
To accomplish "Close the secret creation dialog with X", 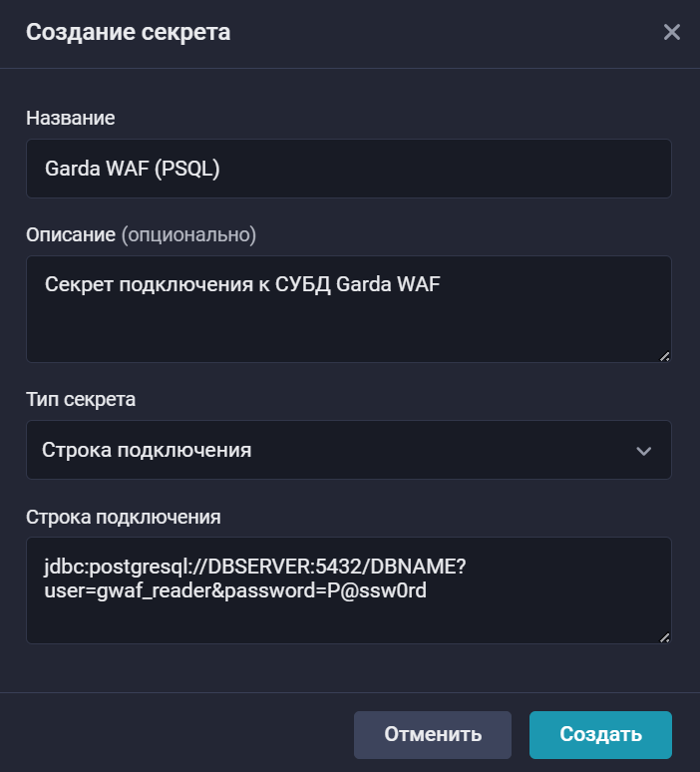I will [672, 32].
